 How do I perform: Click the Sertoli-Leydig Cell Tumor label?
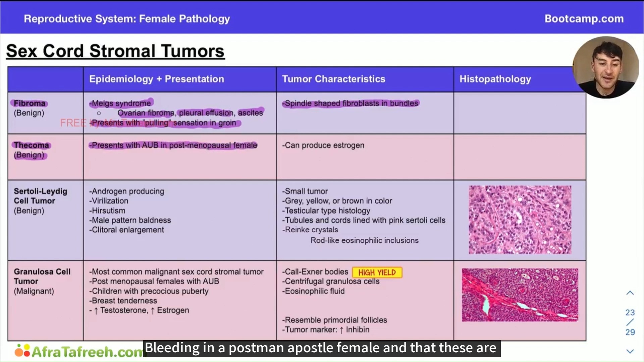(40, 196)
